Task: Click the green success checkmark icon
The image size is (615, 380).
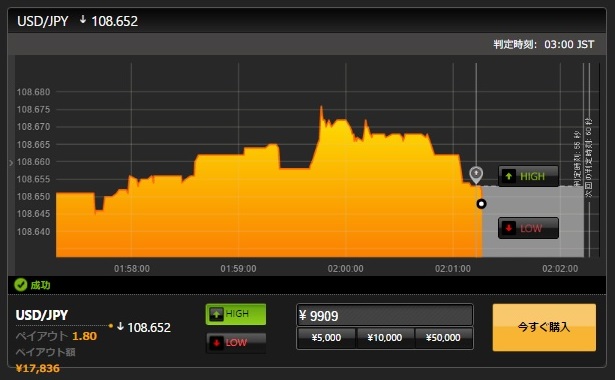Action: (20, 285)
